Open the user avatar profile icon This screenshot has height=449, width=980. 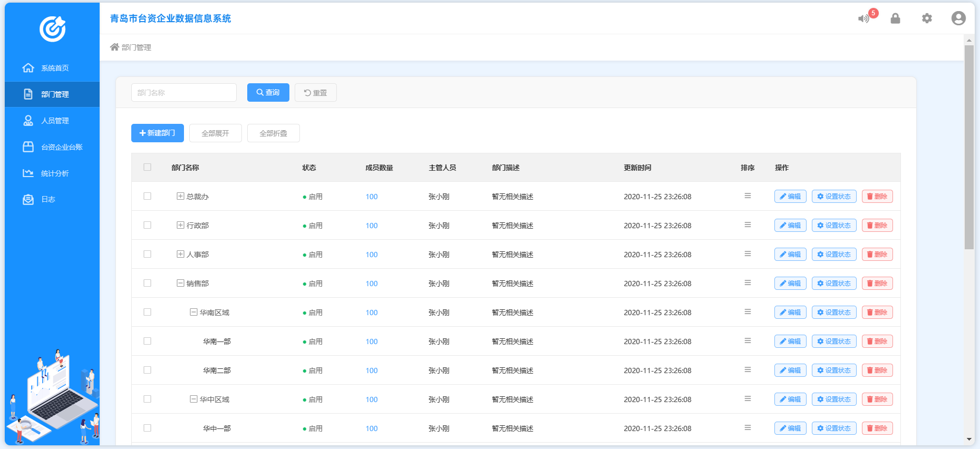pyautogui.click(x=958, y=18)
